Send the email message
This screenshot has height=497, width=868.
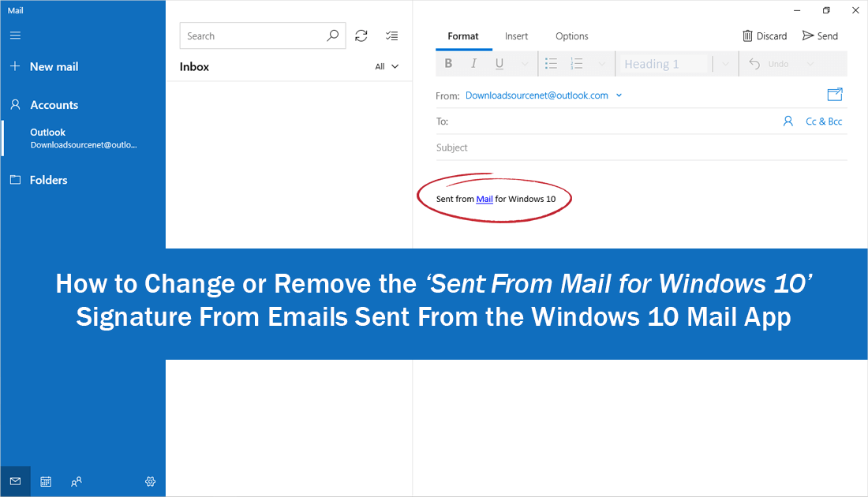tap(820, 36)
